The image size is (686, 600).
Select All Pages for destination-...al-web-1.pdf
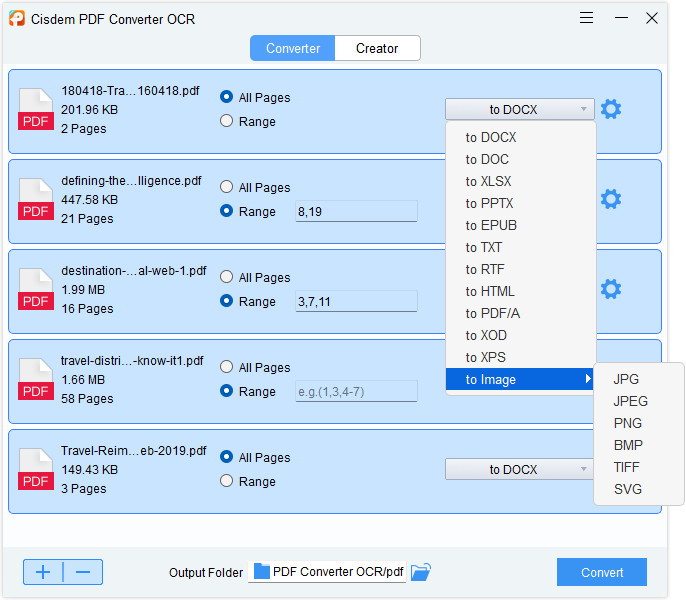(226, 277)
